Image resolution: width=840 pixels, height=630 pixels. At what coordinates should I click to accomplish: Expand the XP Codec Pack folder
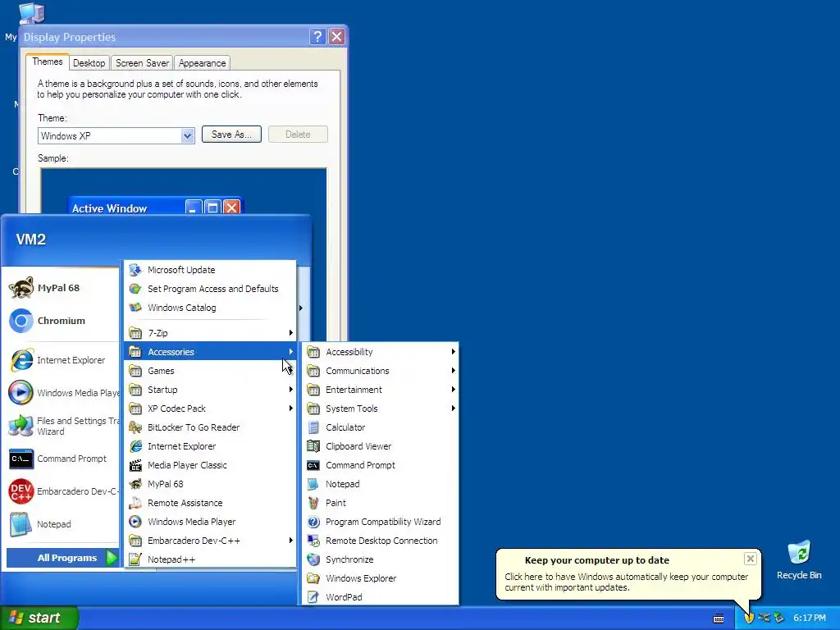[210, 409]
